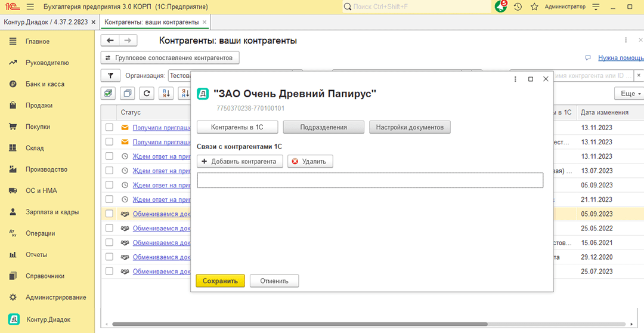Image resolution: width=644 pixels, height=333 pixels.
Task: Click the empty Связи с контрагентами list field
Action: pyautogui.click(x=370, y=180)
